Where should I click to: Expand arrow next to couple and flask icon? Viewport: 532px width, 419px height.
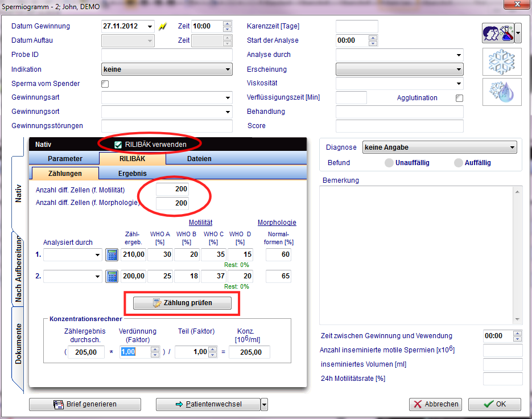pos(518,33)
